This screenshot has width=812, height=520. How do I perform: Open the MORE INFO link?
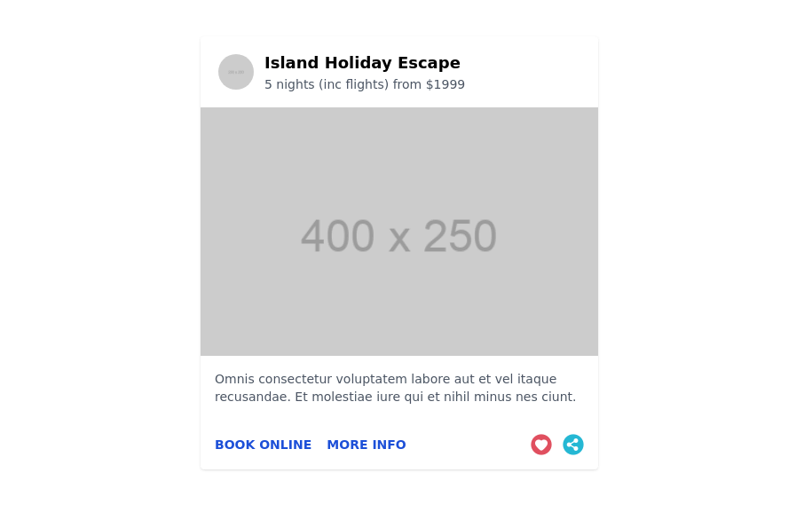[x=366, y=445]
